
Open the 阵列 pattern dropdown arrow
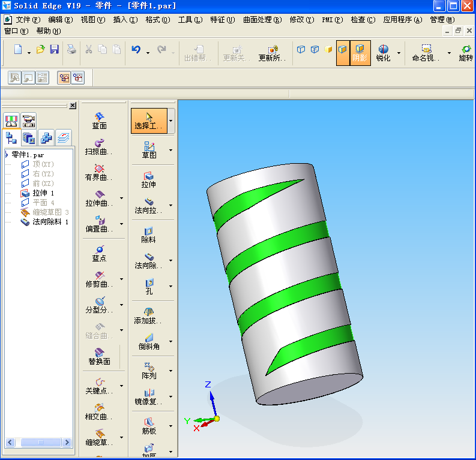[171, 371]
